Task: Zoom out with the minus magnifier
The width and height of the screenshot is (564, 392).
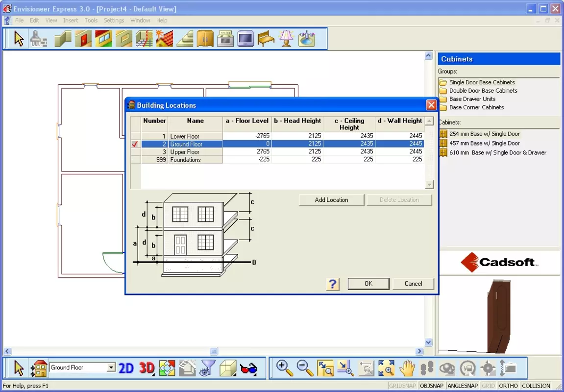Action: tap(305, 368)
